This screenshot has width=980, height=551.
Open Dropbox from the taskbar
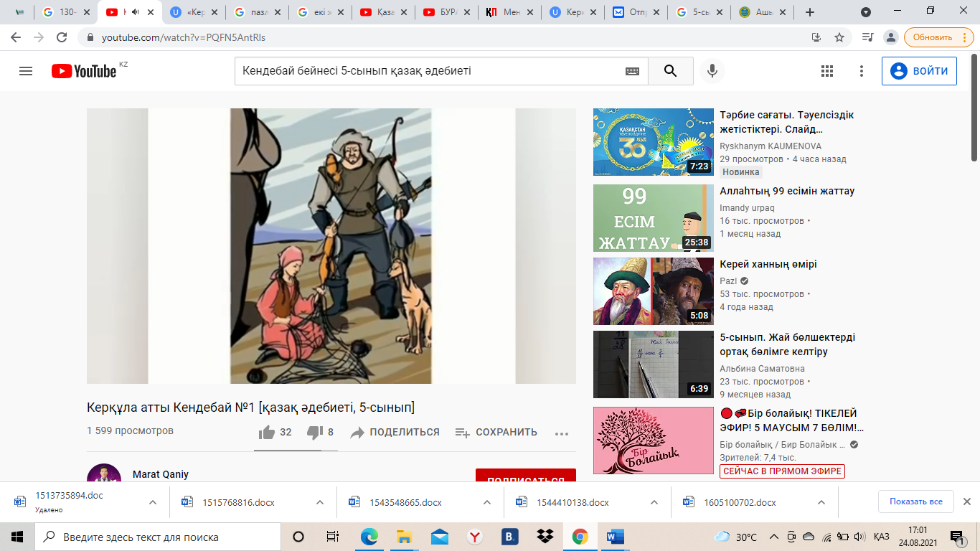[545, 537]
